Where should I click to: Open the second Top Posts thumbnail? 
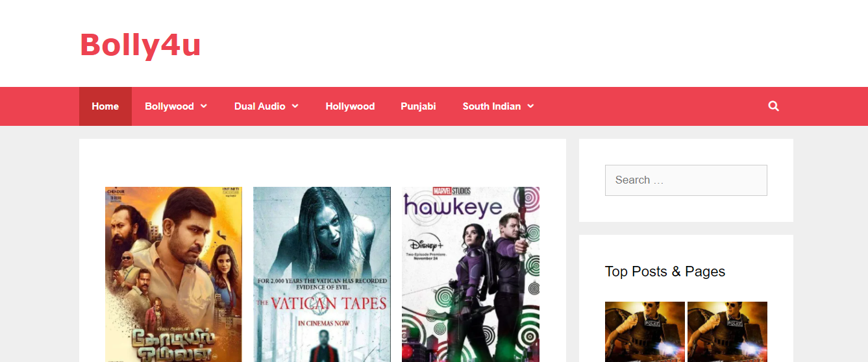pyautogui.click(x=727, y=332)
